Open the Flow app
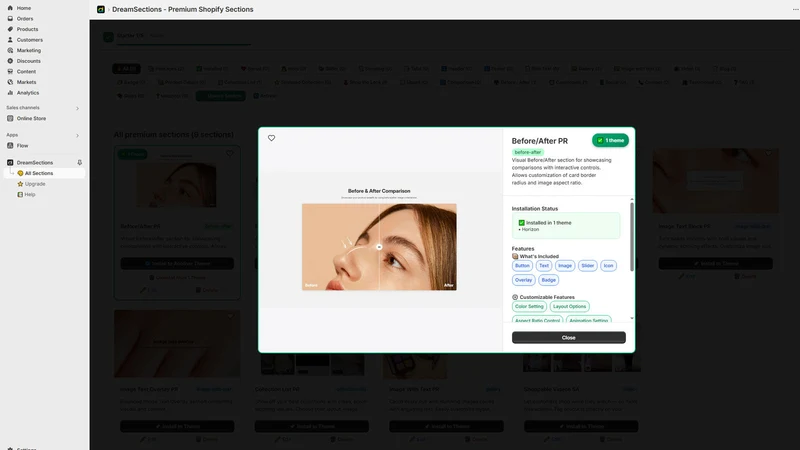Viewport: 800px width, 450px height. (x=22, y=146)
